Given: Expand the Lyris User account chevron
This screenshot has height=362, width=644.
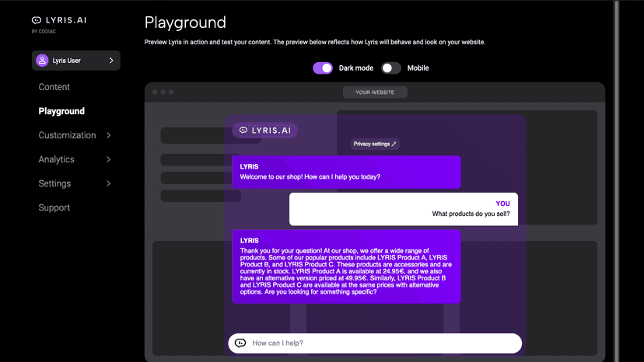Looking at the screenshot, I should click(111, 61).
